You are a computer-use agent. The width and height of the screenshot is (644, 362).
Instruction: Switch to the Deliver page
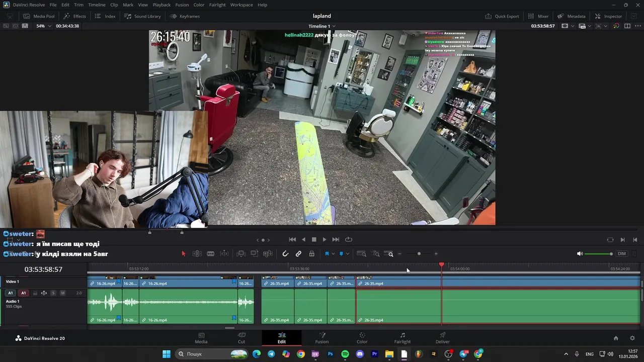pyautogui.click(x=443, y=338)
